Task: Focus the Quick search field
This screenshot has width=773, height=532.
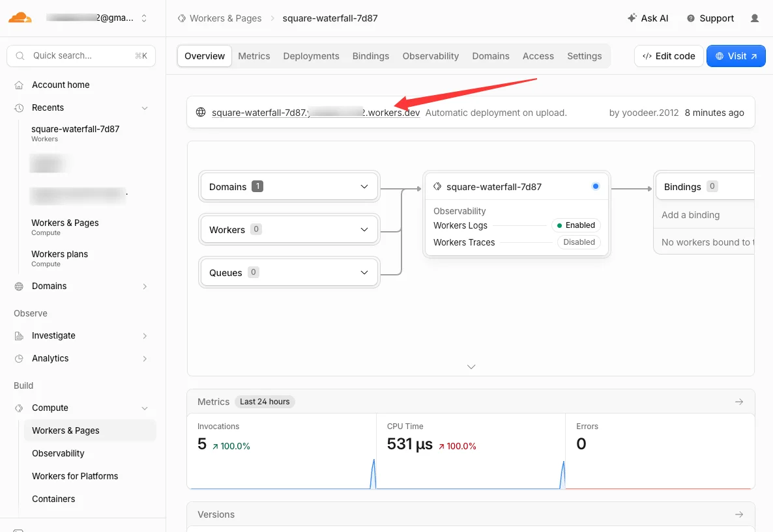Action: click(x=81, y=55)
